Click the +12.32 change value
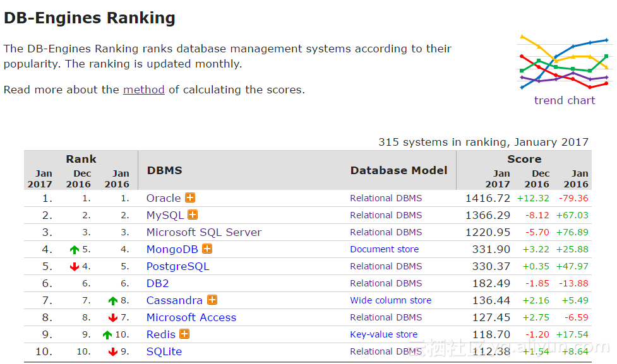 tap(533, 198)
